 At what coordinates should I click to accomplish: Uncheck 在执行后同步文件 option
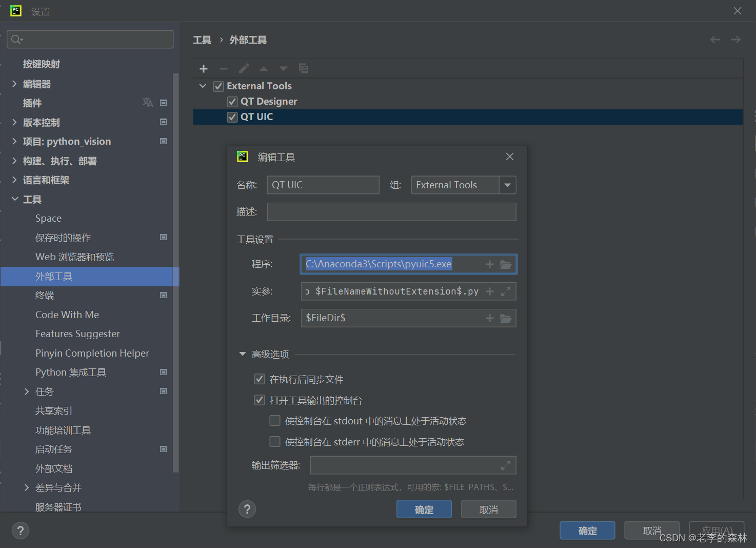pyautogui.click(x=260, y=379)
